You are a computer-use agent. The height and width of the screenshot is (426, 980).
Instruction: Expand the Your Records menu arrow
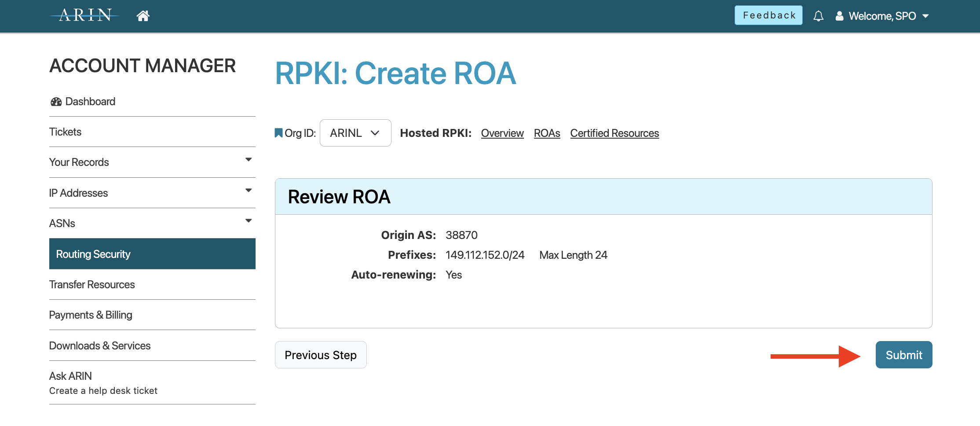tap(249, 160)
